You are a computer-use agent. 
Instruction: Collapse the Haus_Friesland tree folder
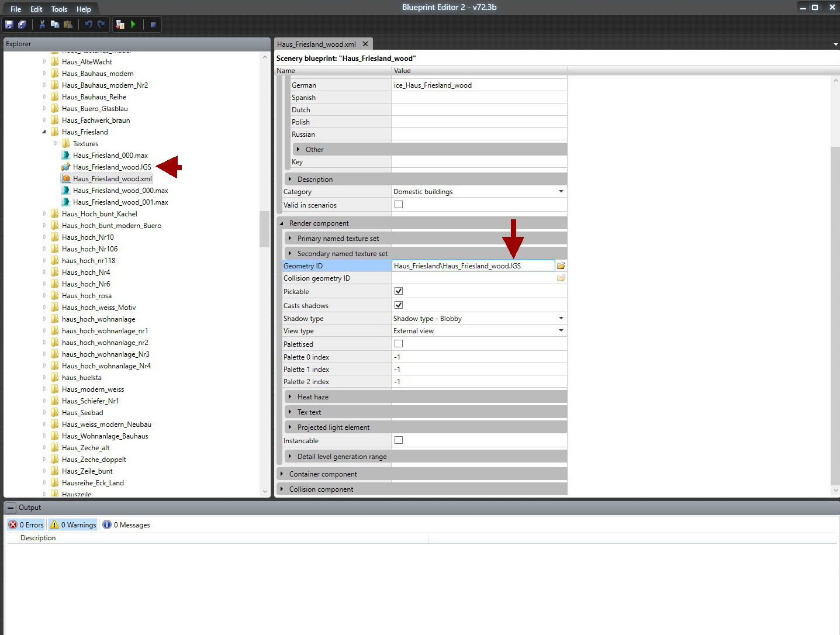pos(44,132)
